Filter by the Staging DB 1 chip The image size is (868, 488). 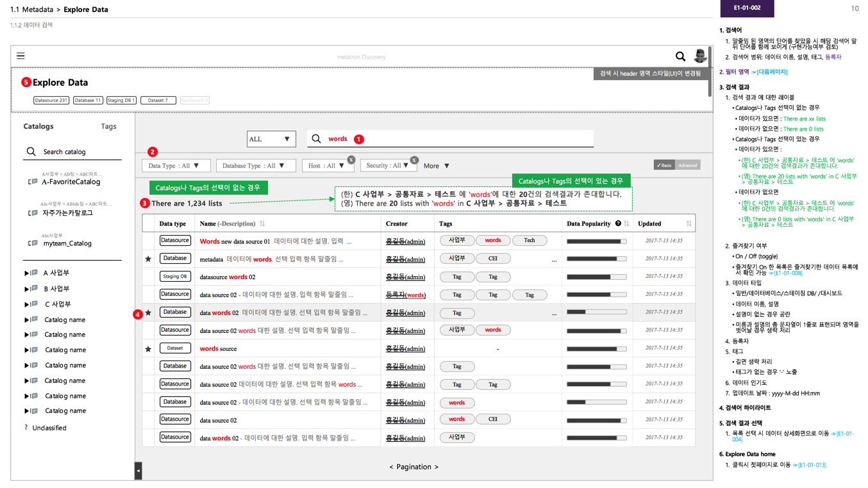[121, 101]
